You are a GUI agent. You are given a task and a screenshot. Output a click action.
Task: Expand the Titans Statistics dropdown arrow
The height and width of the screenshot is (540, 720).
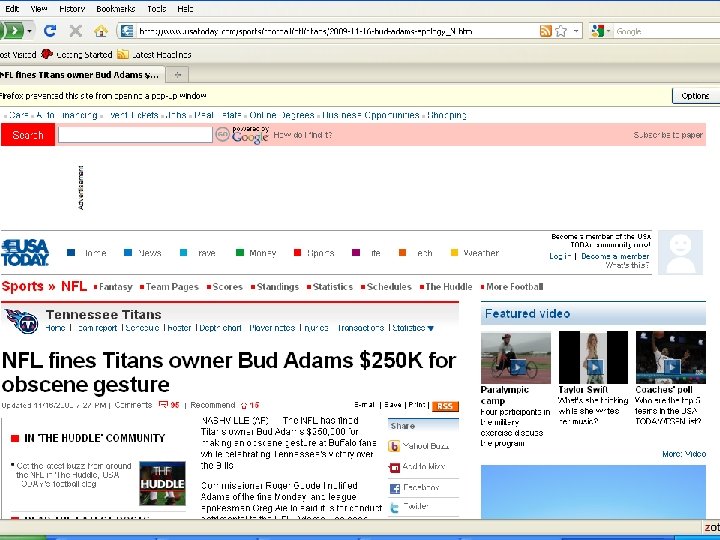click(430, 328)
